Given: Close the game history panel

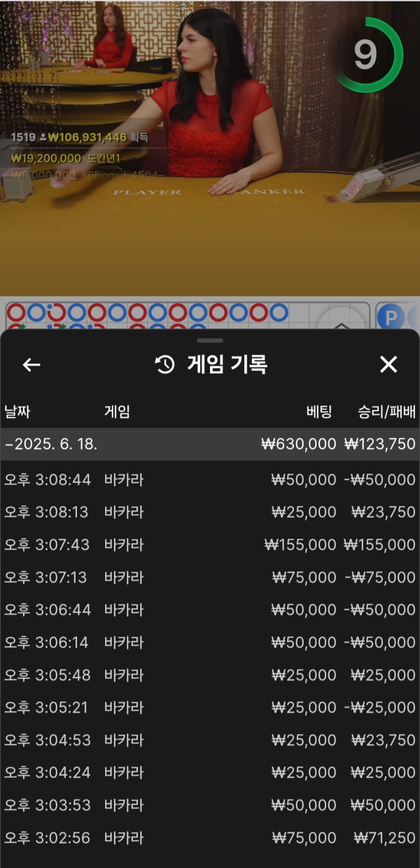Looking at the screenshot, I should click(388, 364).
